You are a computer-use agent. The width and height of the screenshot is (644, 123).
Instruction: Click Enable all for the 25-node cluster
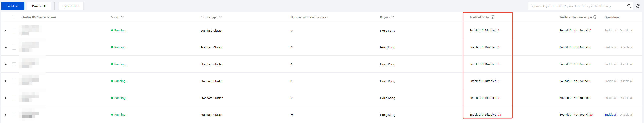[611, 114]
